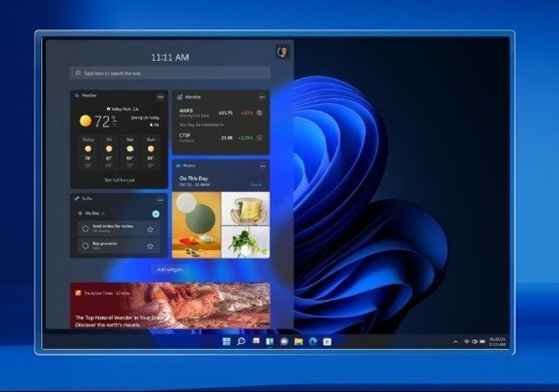559x392 pixels.
Task: Click the user profile picture in widgets panel
Action: coord(283,52)
